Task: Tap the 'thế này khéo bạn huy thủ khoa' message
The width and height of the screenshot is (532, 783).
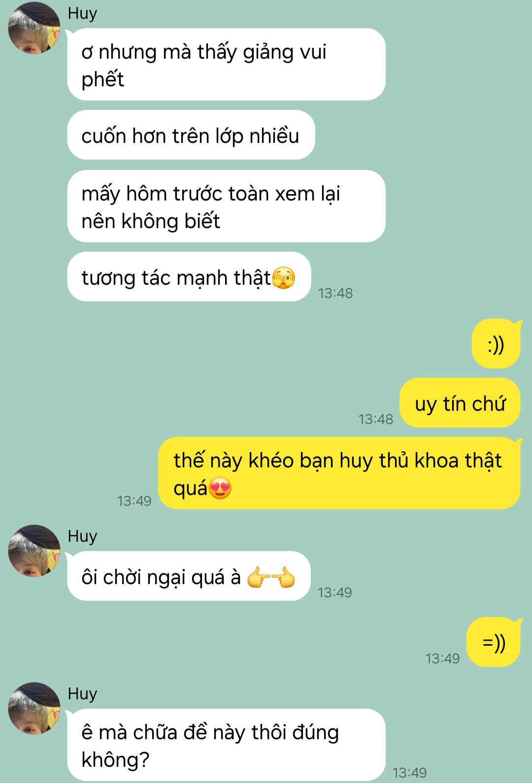Action: [339, 473]
